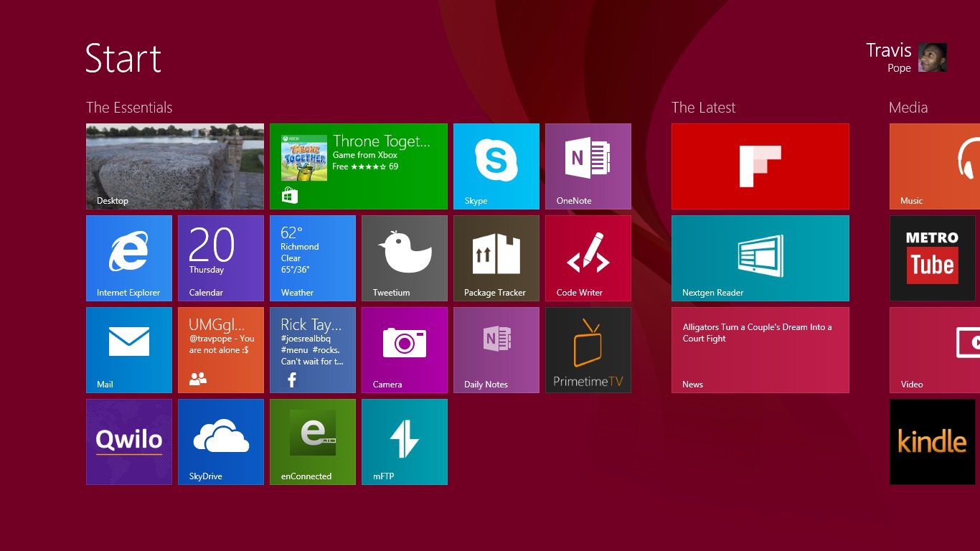
Task: Open the Package Tracker tile
Action: point(496,258)
